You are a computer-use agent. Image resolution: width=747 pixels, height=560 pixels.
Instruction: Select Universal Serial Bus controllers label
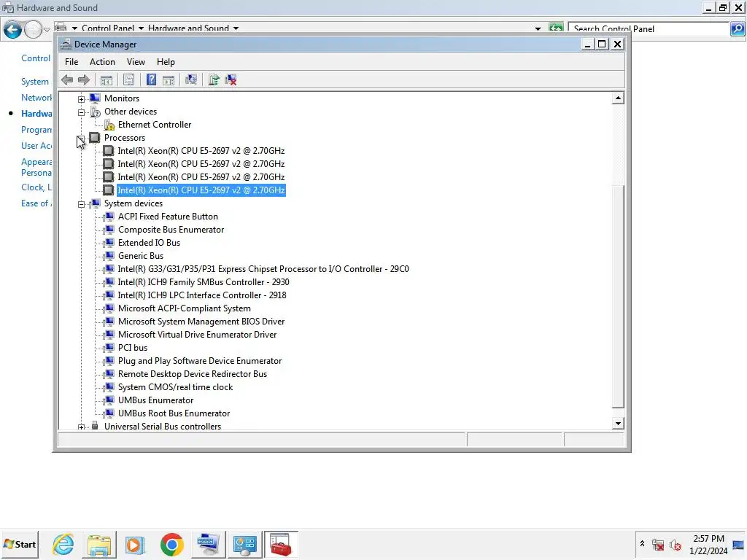tap(163, 427)
